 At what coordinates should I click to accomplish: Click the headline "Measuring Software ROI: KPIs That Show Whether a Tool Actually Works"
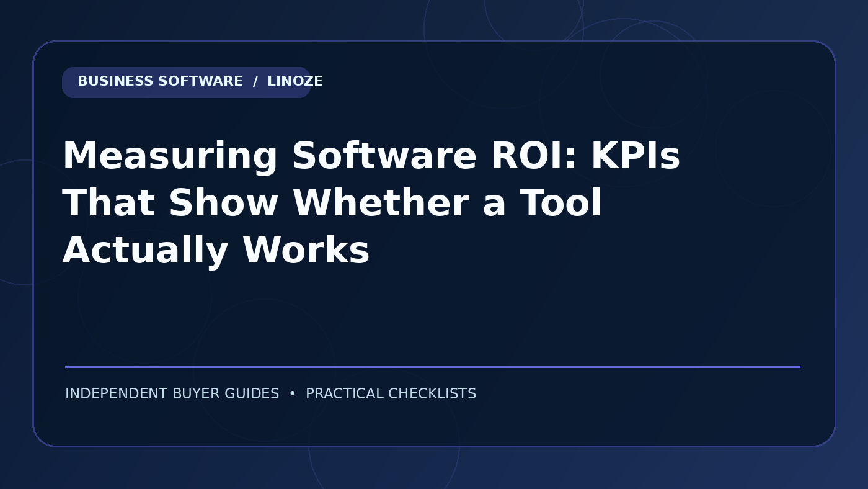tap(371, 203)
